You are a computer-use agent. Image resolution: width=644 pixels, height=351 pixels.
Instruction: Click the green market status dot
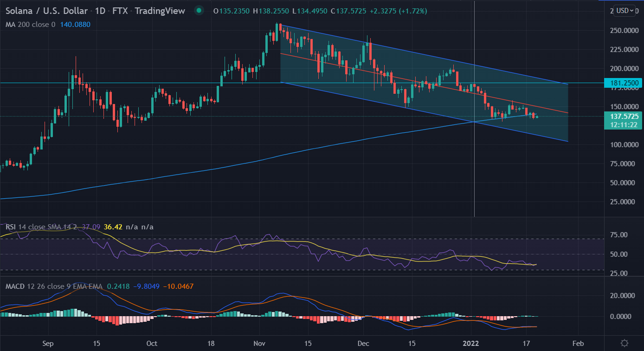199,11
